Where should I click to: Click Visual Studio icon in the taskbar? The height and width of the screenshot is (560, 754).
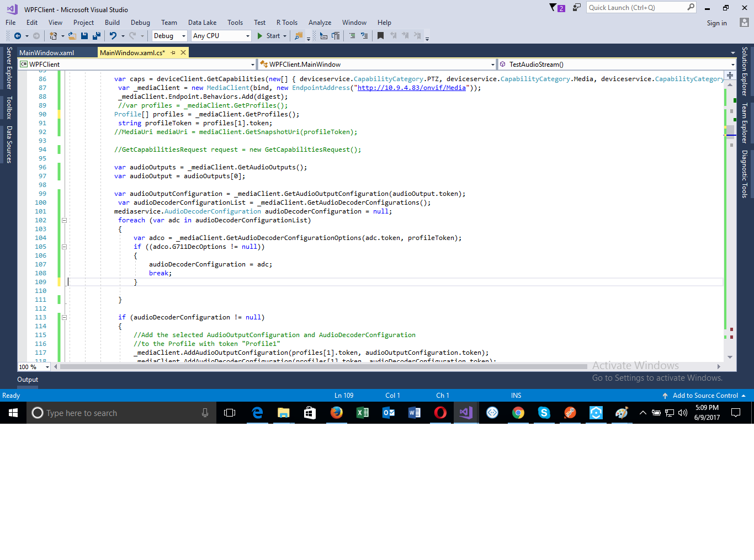click(466, 413)
